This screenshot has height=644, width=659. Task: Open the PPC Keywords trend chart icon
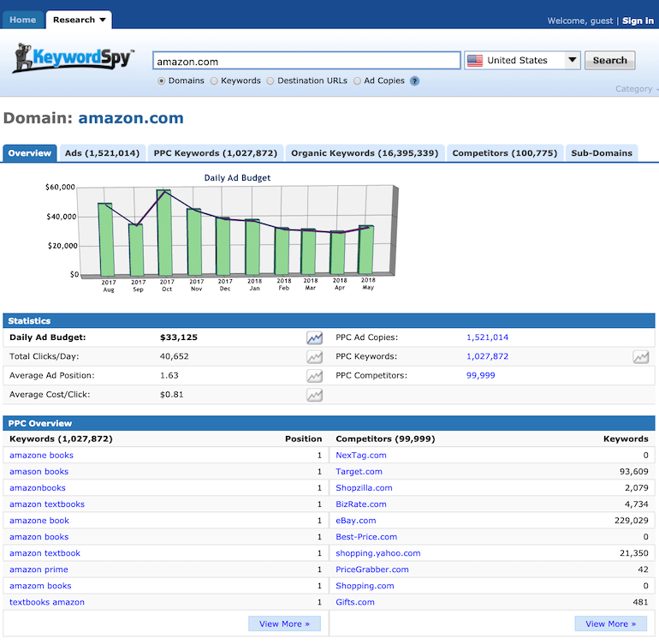point(640,357)
